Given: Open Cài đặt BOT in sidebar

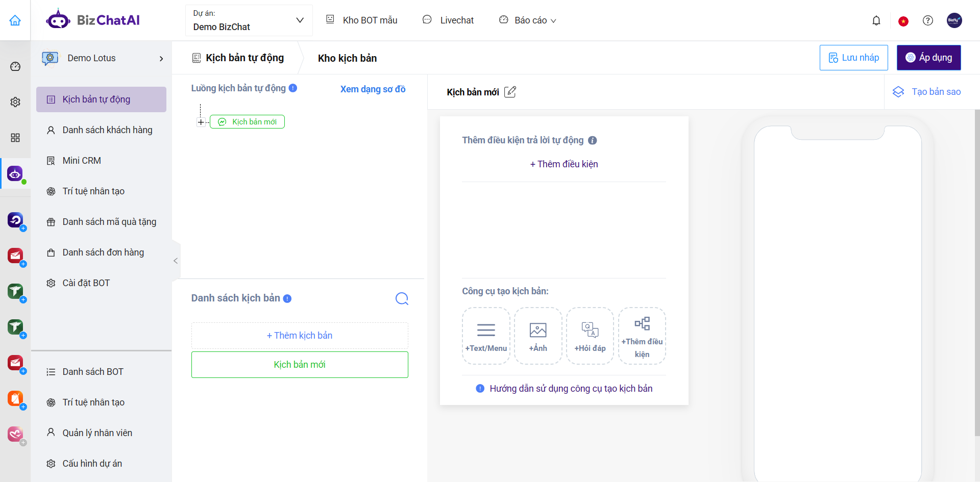Looking at the screenshot, I should [101, 283].
